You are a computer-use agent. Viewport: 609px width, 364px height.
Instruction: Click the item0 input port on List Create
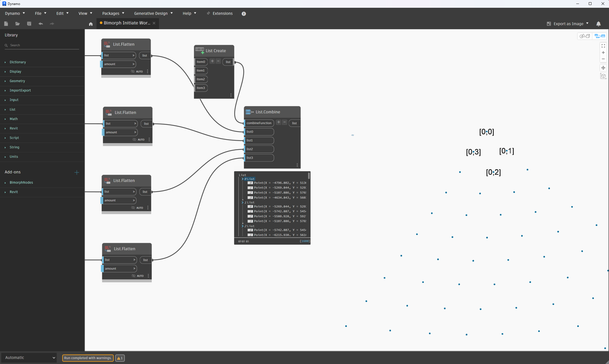click(201, 62)
